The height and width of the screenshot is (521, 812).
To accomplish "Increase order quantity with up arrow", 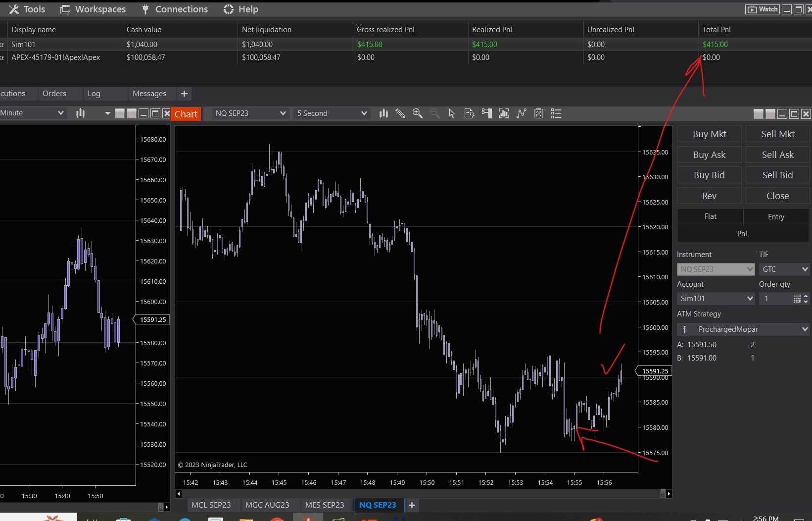I will point(806,296).
